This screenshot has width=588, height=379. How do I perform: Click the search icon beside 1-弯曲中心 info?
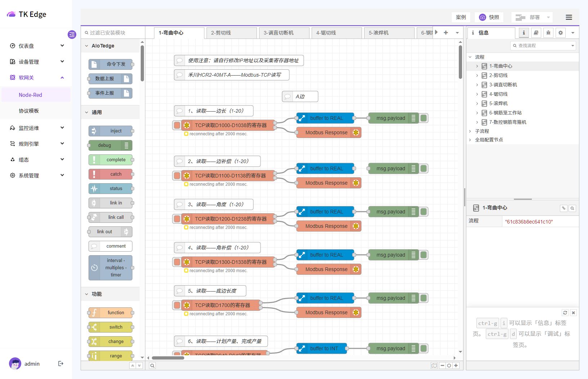pos(572,208)
